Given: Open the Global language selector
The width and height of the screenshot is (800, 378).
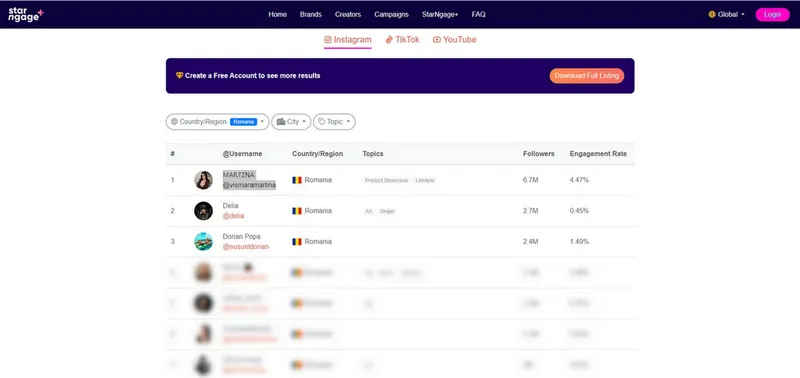Looking at the screenshot, I should tap(727, 14).
